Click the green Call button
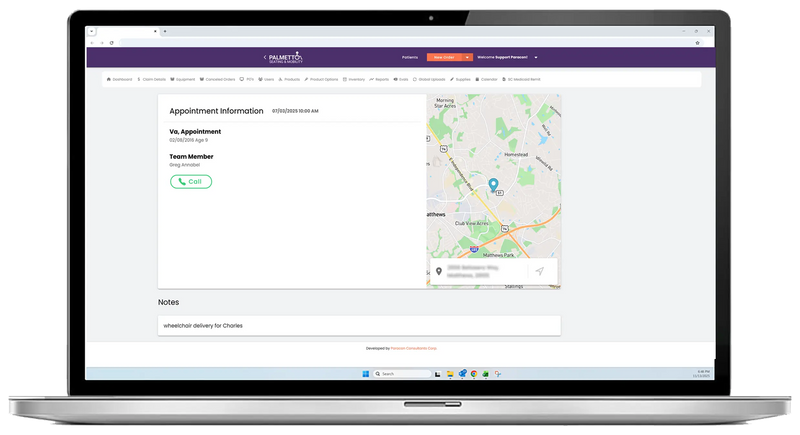This screenshot has width=800, height=435. click(191, 182)
